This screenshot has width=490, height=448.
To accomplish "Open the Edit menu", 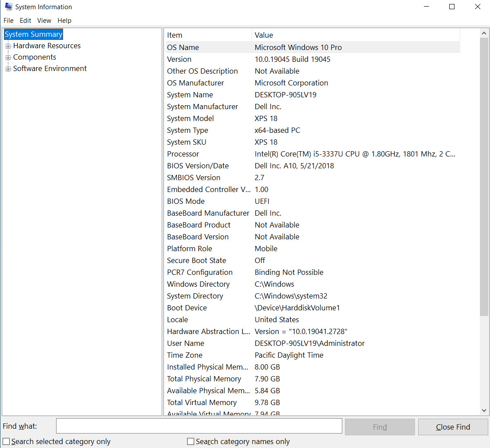I will click(x=25, y=21).
